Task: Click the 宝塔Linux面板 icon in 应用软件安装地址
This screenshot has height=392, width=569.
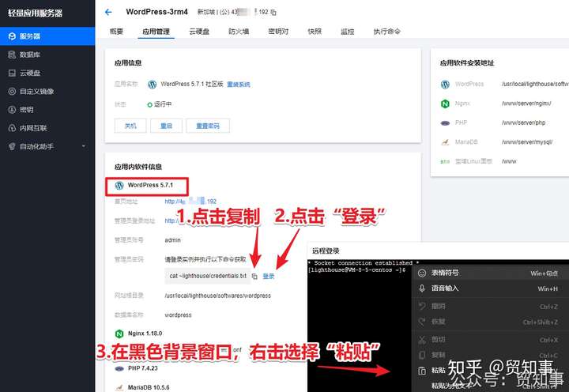Action: pyautogui.click(x=445, y=161)
